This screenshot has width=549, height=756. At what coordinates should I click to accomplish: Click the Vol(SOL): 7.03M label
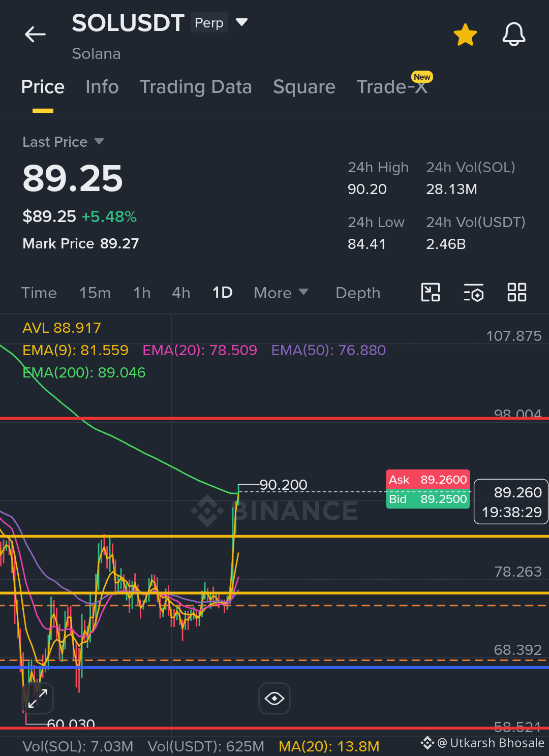(78, 746)
